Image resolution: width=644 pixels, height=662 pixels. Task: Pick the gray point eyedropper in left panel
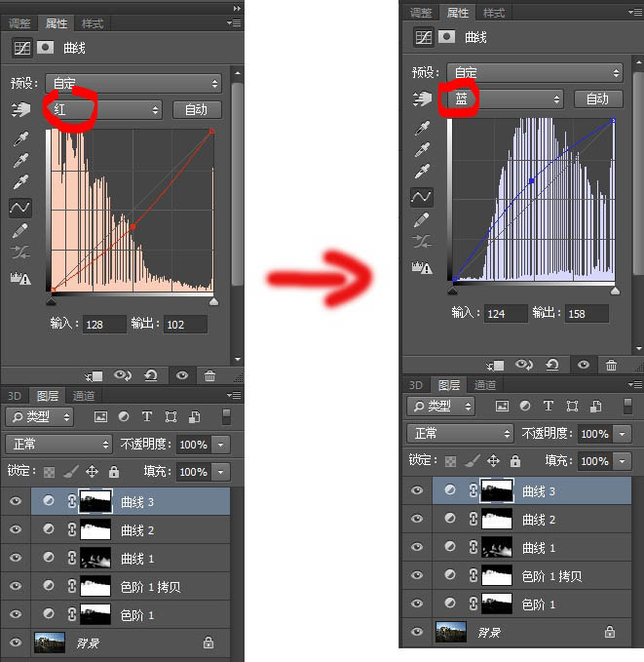pos(20,161)
